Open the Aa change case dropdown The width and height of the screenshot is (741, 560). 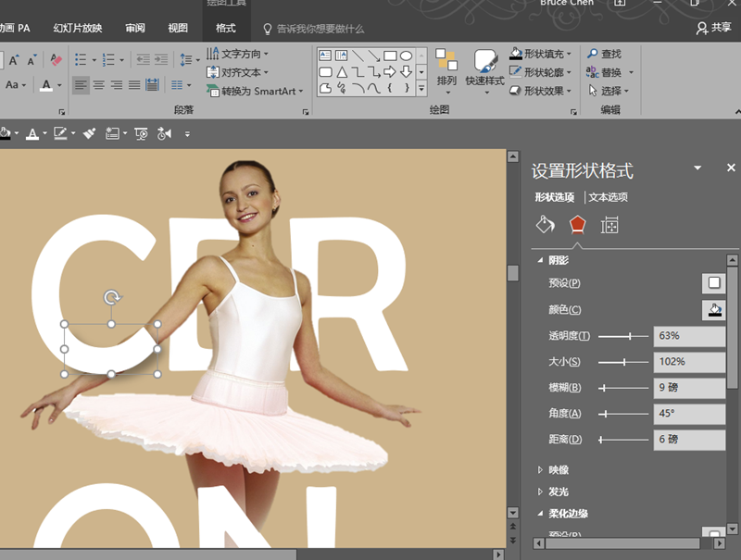pyautogui.click(x=16, y=85)
